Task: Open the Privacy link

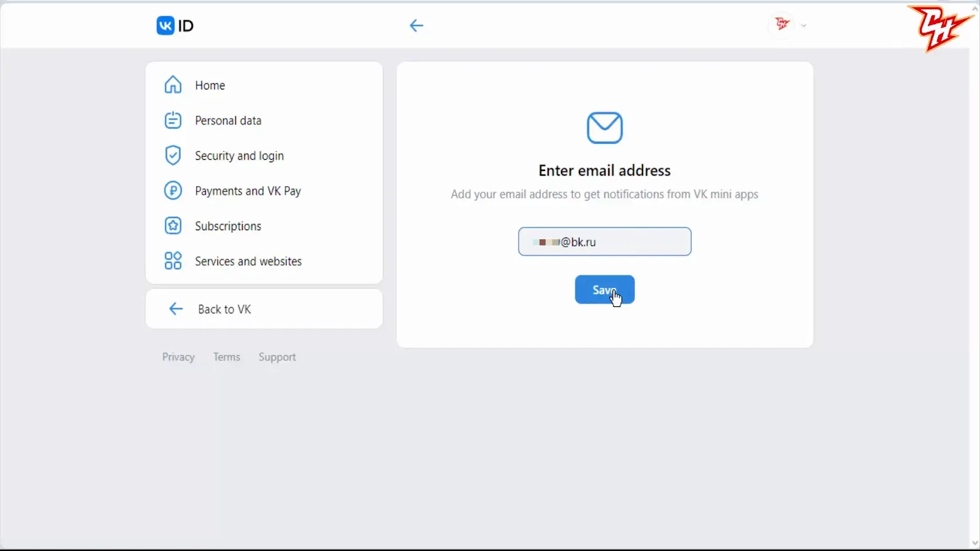Action: 178,357
